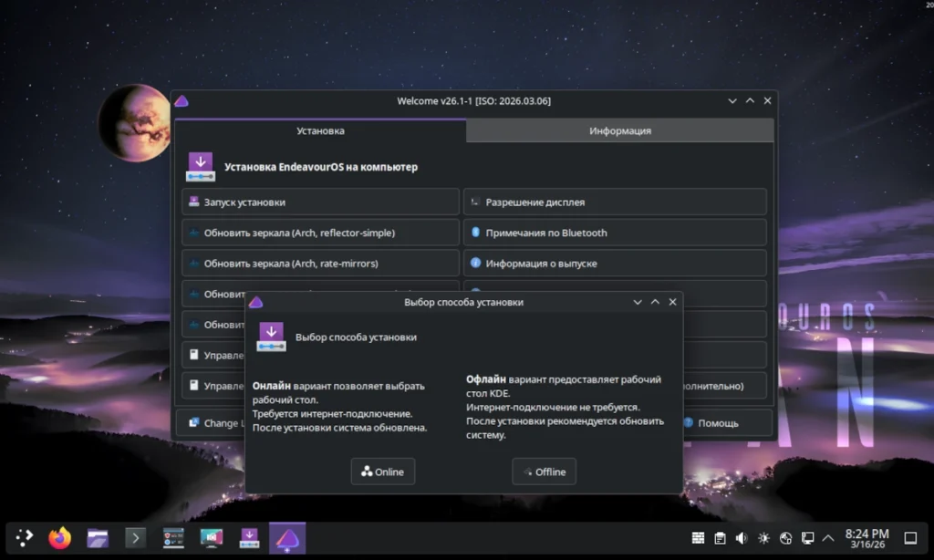
Task: Open the KDE application launcher
Action: (25, 538)
